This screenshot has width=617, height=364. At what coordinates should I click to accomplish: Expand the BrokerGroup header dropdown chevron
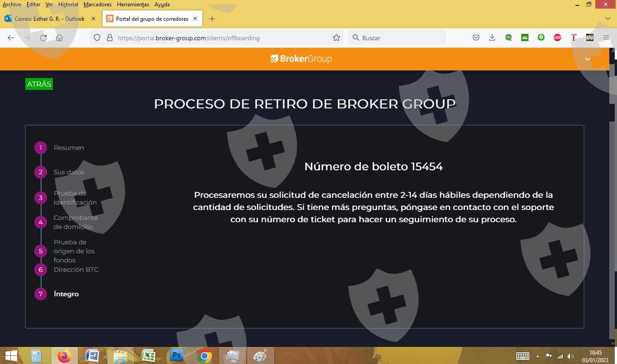(587, 59)
